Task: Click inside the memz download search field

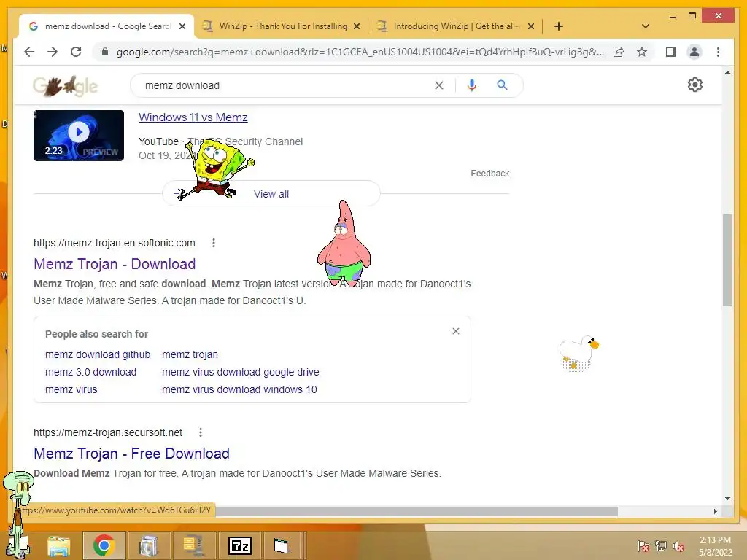Action: click(x=286, y=85)
